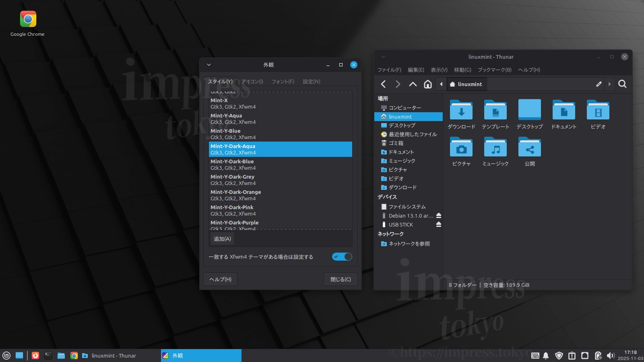
Task: Open 最近使用したファイル in the sidebar
Action: (409, 134)
